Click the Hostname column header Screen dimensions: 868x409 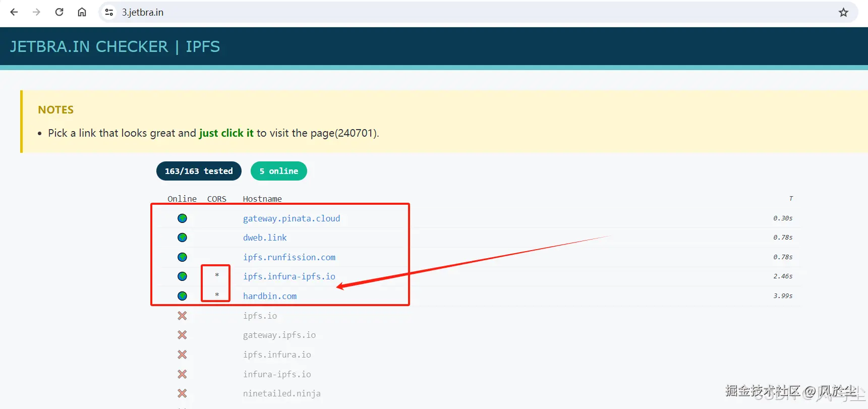(x=262, y=199)
